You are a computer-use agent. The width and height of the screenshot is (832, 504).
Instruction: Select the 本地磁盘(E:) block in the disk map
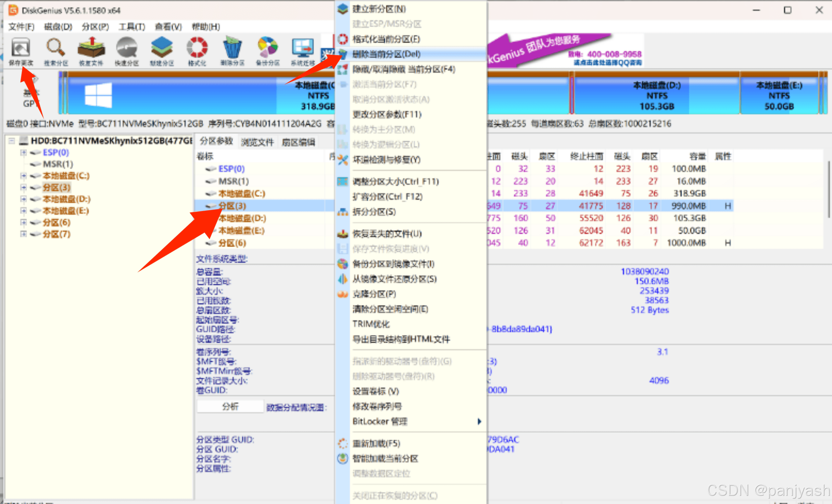[779, 96]
